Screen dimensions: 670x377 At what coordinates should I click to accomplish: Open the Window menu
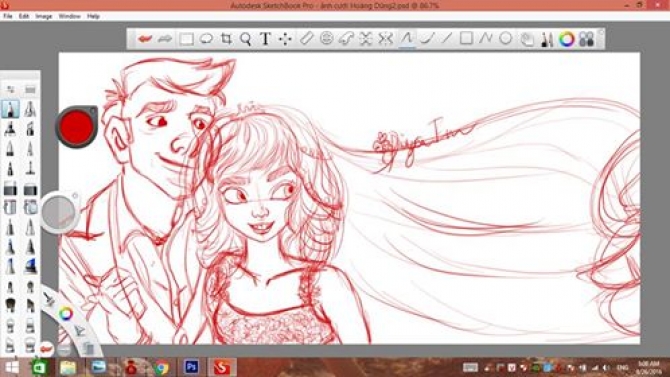point(70,16)
